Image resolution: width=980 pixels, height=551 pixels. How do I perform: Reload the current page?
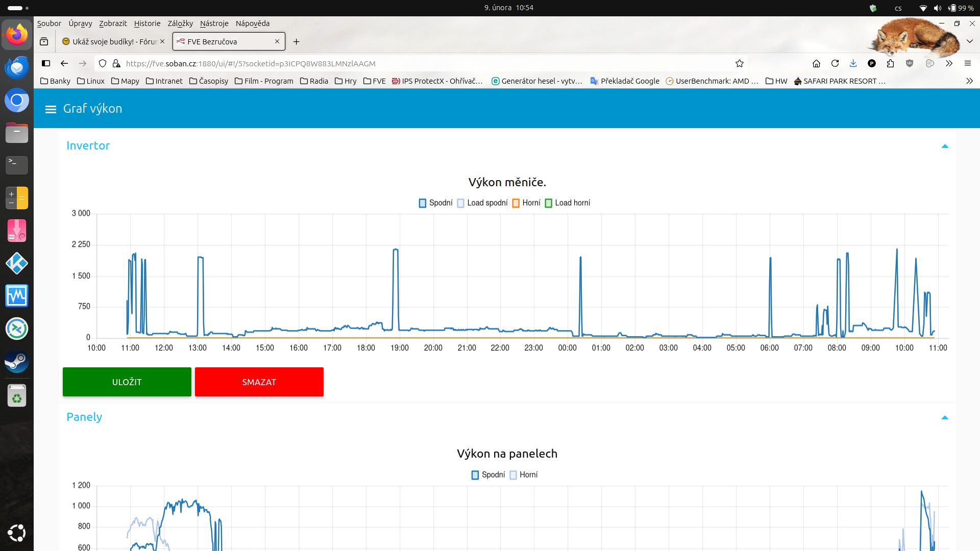click(835, 63)
